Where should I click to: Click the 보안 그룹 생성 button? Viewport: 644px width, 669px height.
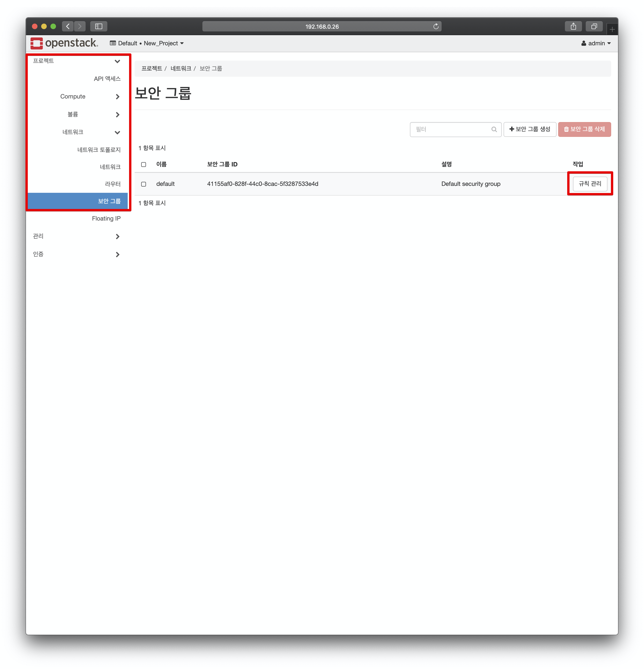[529, 129]
